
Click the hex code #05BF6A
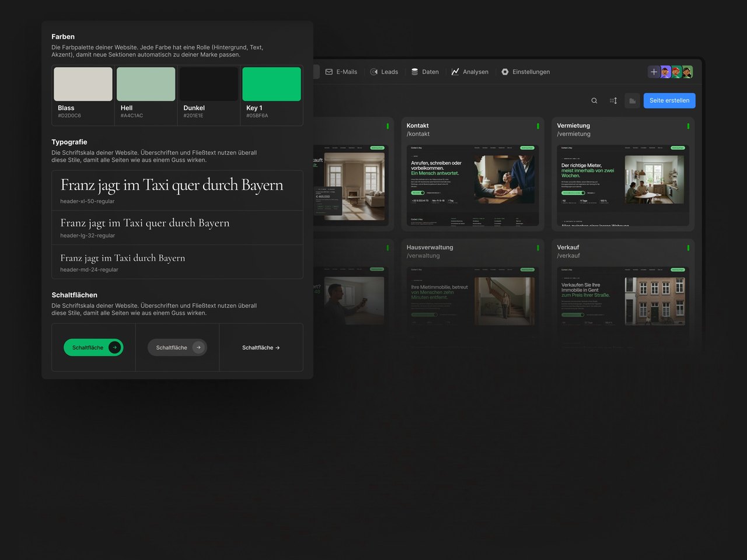point(257,116)
